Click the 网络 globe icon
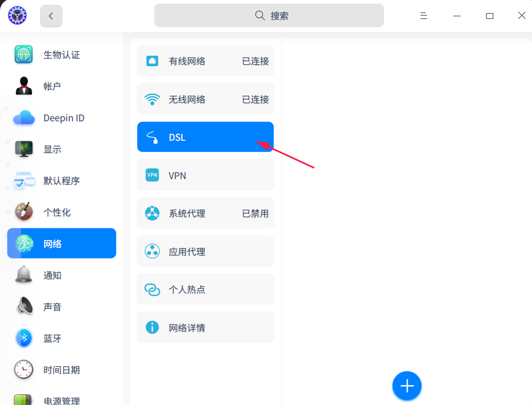 (24, 243)
